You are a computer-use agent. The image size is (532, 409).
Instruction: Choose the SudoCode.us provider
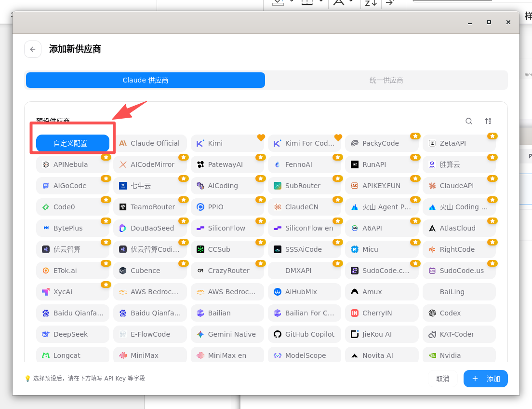tap(459, 271)
